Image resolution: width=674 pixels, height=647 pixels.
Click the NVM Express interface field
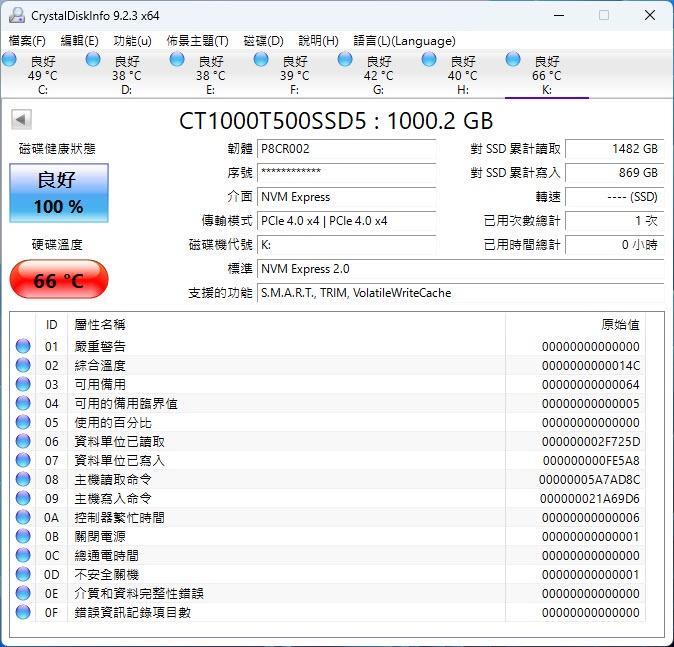[346, 197]
